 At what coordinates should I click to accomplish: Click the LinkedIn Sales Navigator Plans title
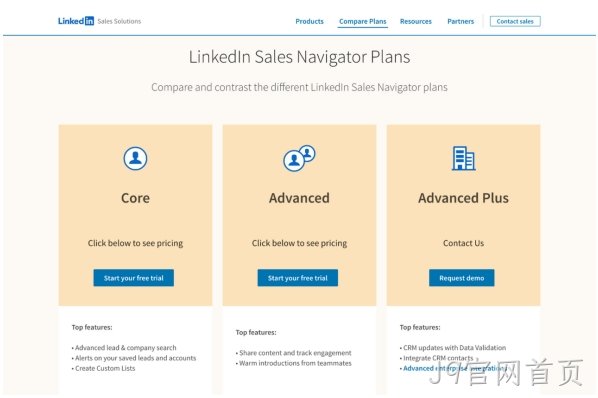[x=299, y=57]
